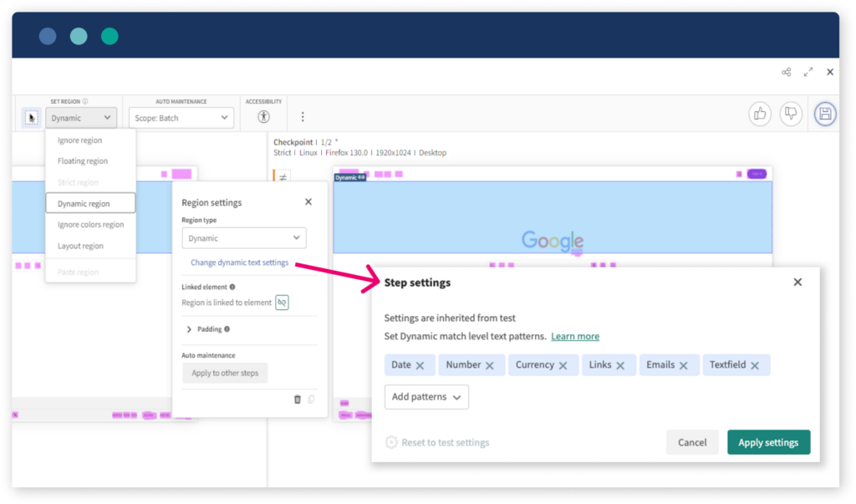Open the accessibility figure icon
Image resolution: width=856 pixels, height=504 pixels.
coord(264,118)
